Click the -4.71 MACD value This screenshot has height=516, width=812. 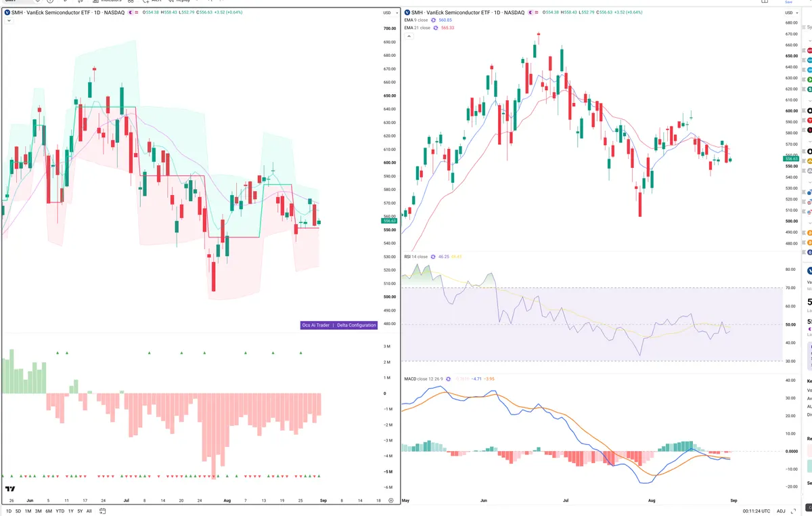tap(476, 379)
